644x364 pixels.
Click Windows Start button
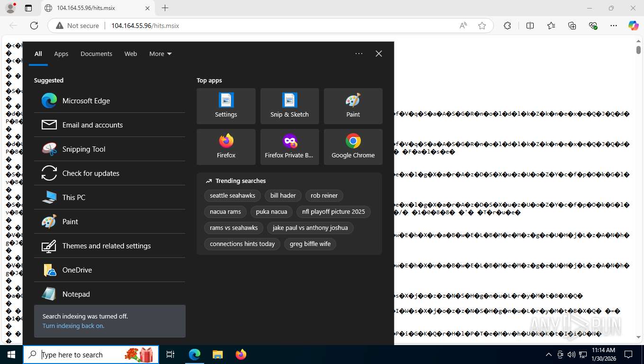click(11, 355)
